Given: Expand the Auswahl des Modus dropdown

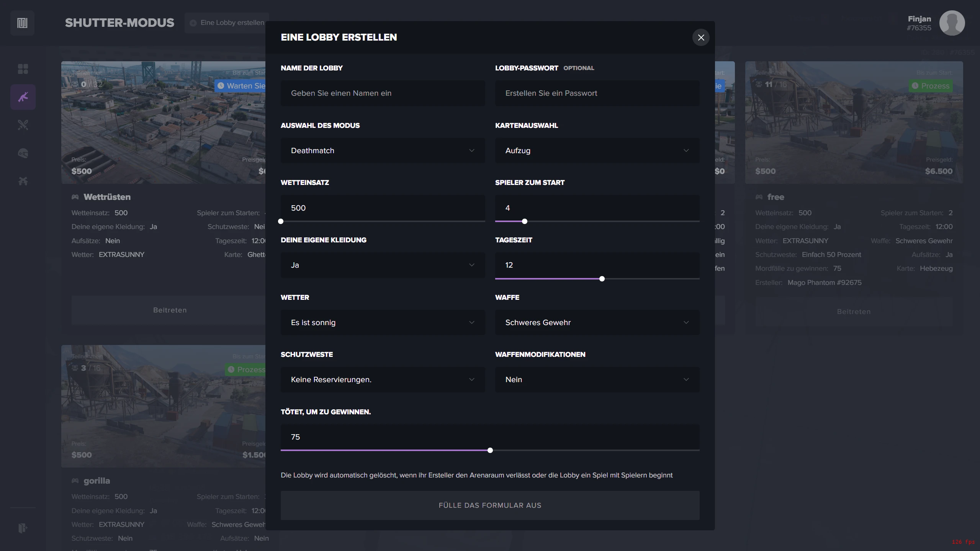Looking at the screenshot, I should point(383,150).
